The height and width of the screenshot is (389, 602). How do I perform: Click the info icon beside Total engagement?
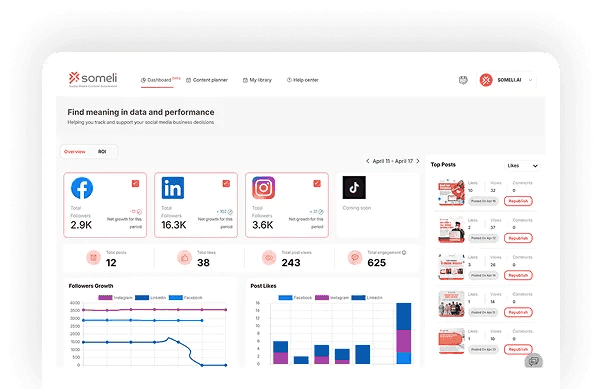tap(404, 252)
